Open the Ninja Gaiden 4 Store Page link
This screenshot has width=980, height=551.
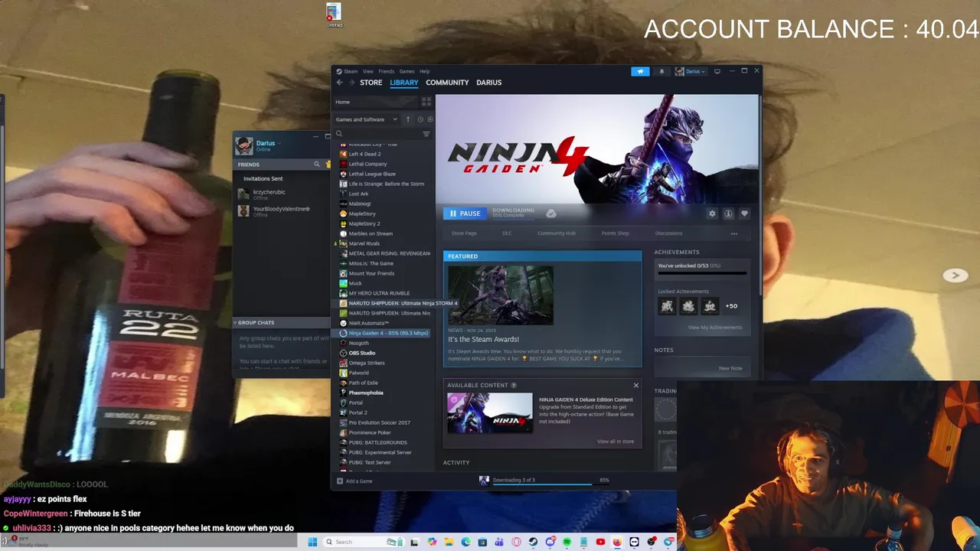(464, 233)
